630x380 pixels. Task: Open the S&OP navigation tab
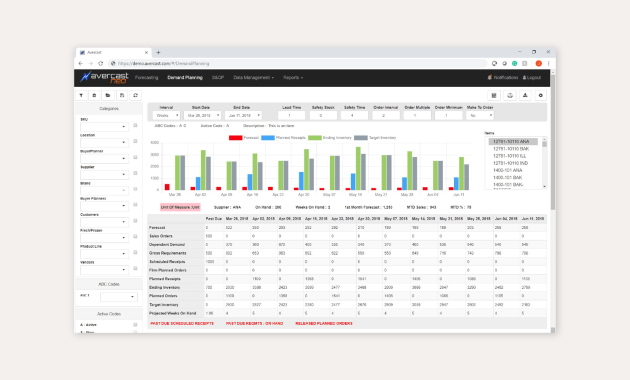218,78
